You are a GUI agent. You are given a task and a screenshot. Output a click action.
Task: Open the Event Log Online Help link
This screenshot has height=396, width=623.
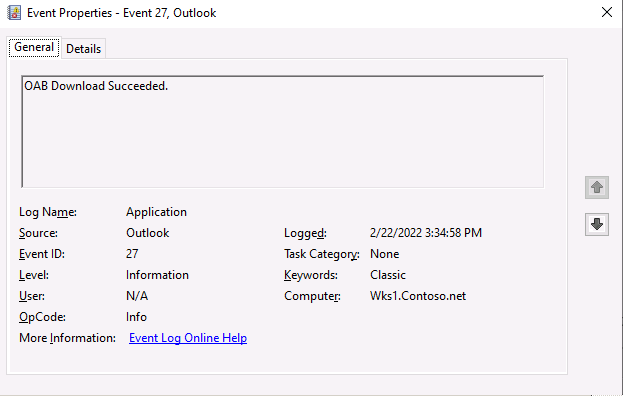188,338
